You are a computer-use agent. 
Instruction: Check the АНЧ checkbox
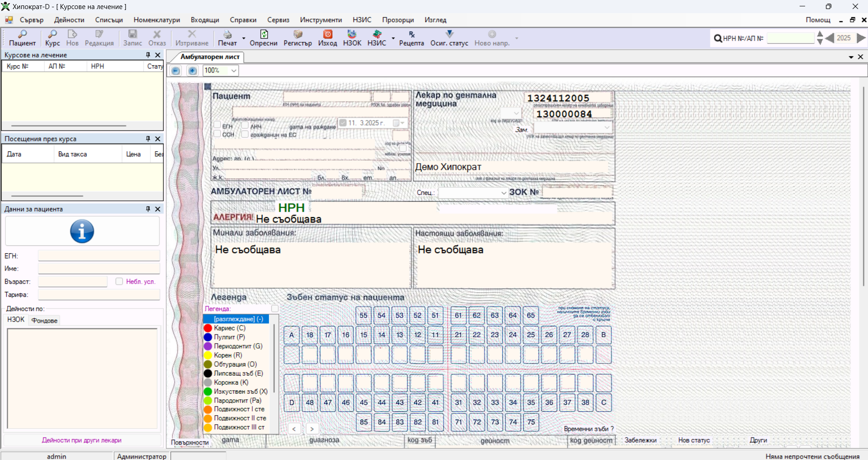(245, 125)
